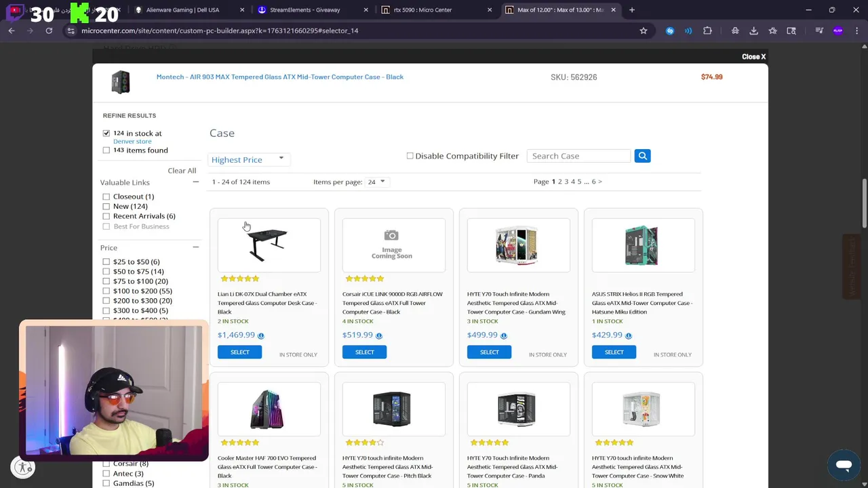Reload the Micro Center page
Viewport: 868px width, 488px height.
(x=49, y=30)
